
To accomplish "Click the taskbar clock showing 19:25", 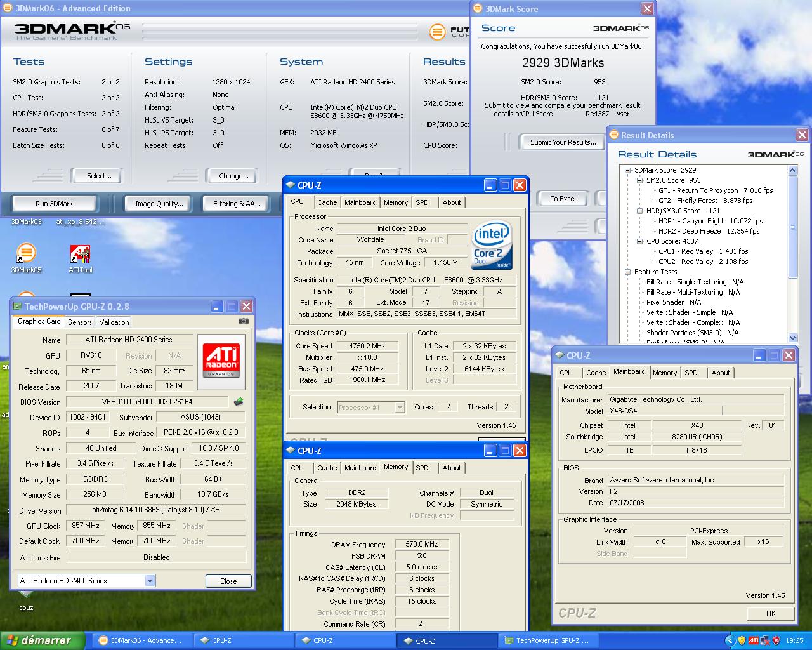I will 794,641.
